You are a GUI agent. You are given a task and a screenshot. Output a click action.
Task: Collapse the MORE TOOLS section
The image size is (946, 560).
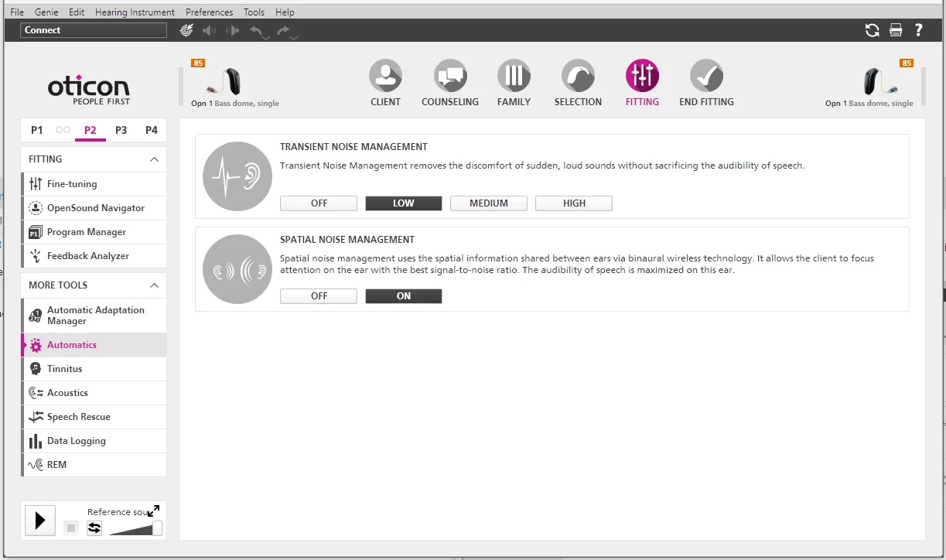(154, 285)
